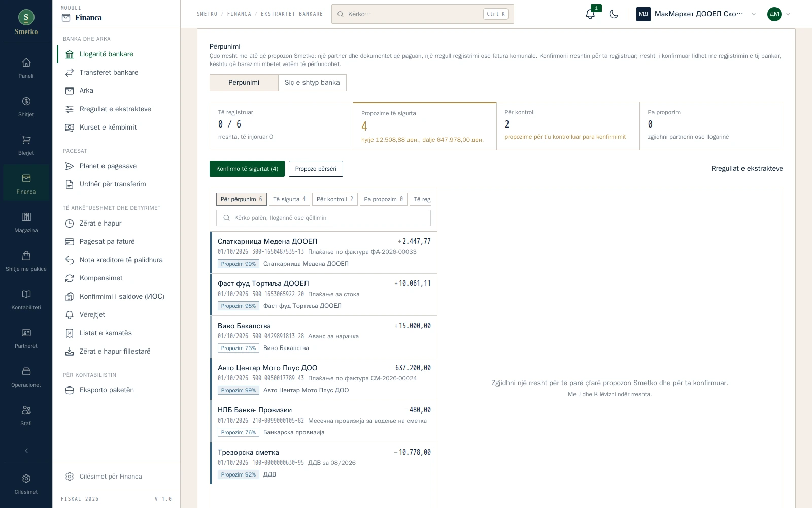Select the Përpunimi segment toggle
This screenshot has height=508, width=812.
[x=244, y=83]
